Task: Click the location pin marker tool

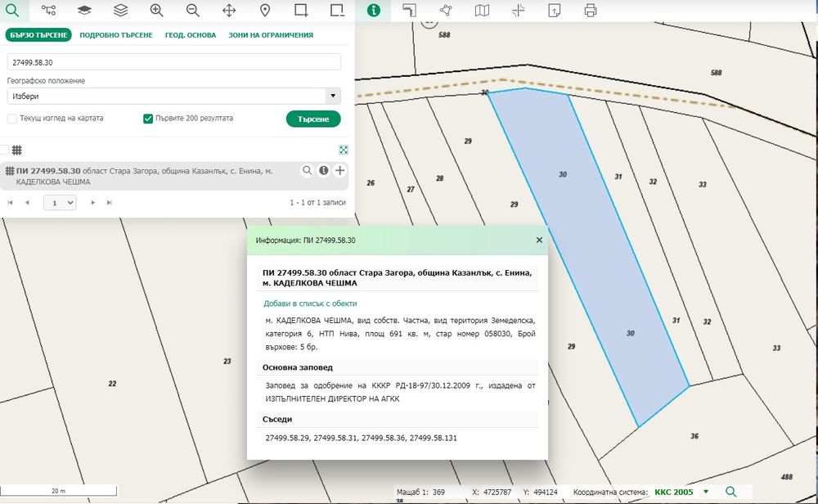Action: click(x=265, y=11)
